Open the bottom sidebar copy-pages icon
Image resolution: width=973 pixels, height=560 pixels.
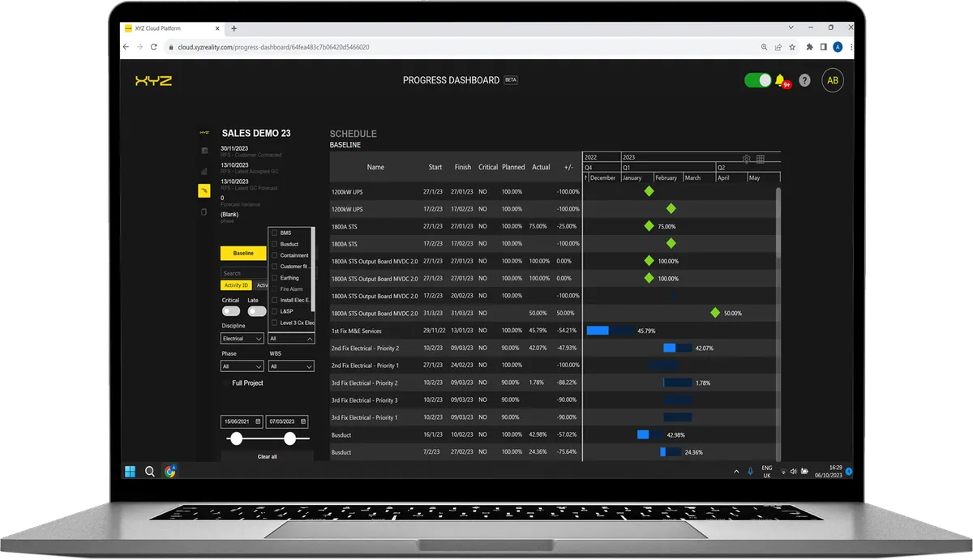coord(204,212)
